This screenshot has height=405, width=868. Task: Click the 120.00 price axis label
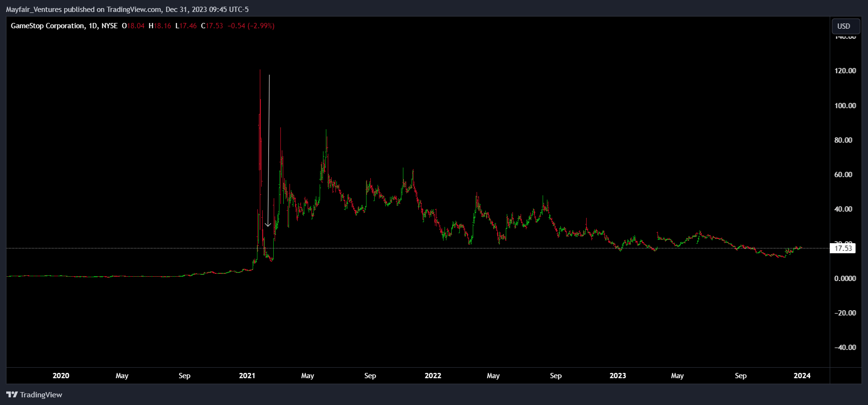[845, 71]
